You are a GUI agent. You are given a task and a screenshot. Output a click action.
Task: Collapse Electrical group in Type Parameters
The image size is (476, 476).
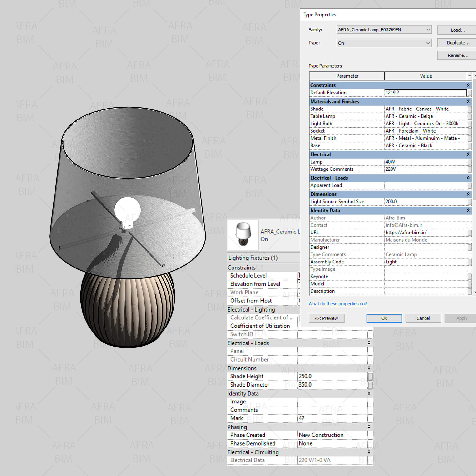tap(468, 154)
